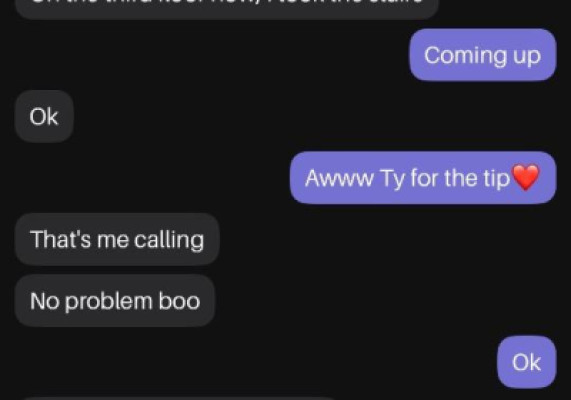Click the word 'up' in purple bubble
571x400 pixels.
[x=527, y=57]
